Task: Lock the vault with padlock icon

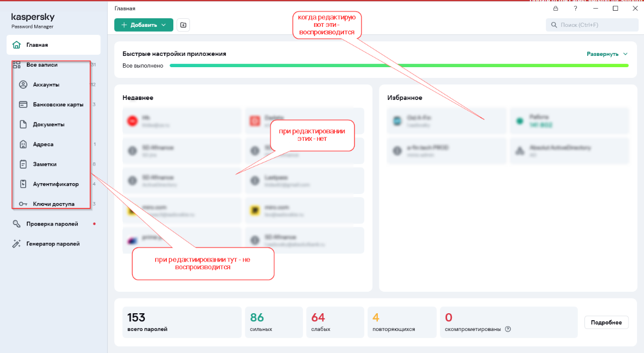Action: click(555, 9)
